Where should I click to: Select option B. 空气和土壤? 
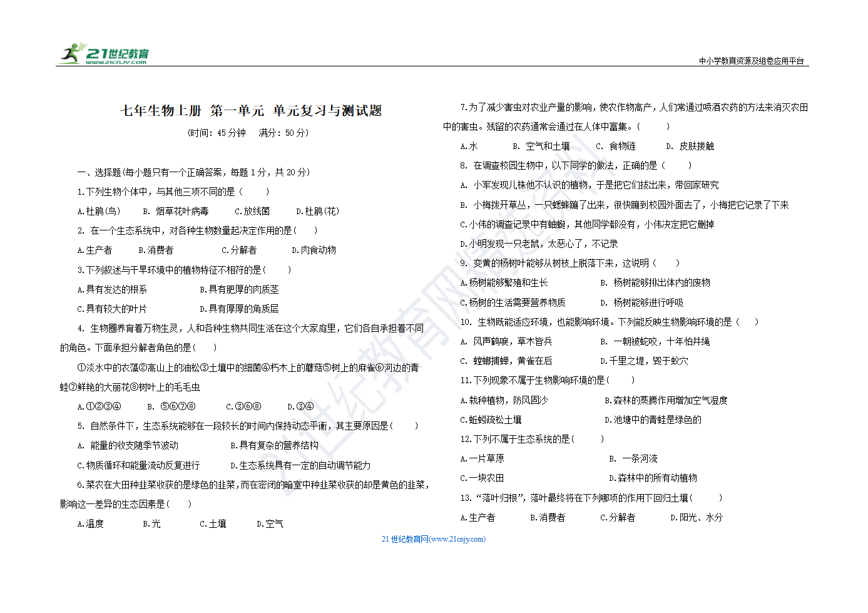[541, 146]
